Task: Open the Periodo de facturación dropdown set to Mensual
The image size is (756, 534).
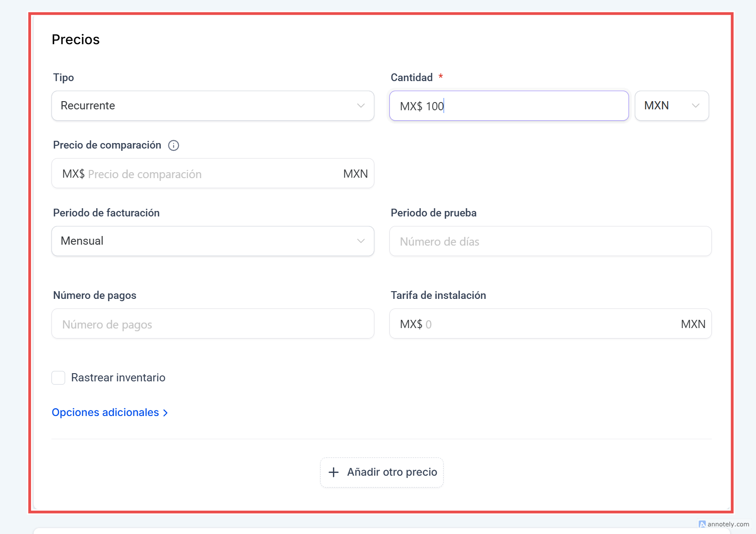Action: (213, 241)
